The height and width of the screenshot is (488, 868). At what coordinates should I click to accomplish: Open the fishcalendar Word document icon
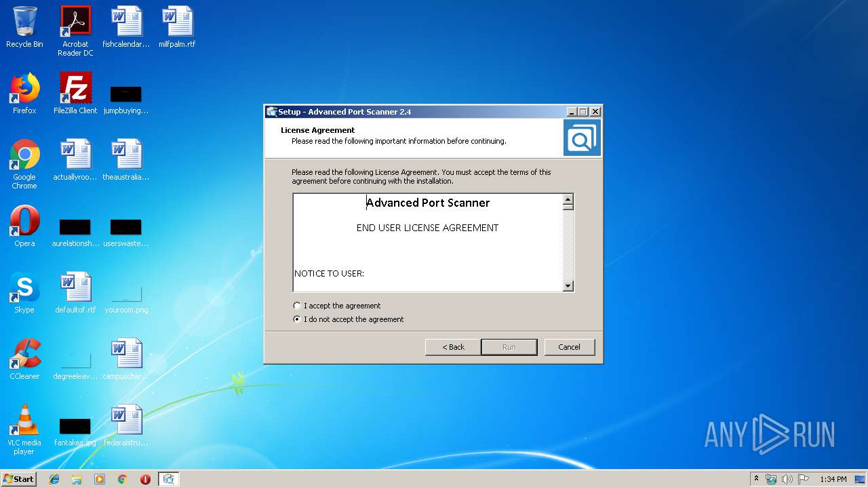click(x=126, y=27)
